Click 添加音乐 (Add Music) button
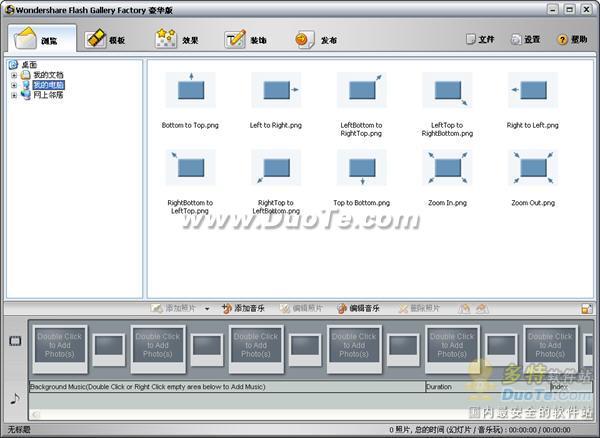 click(243, 308)
